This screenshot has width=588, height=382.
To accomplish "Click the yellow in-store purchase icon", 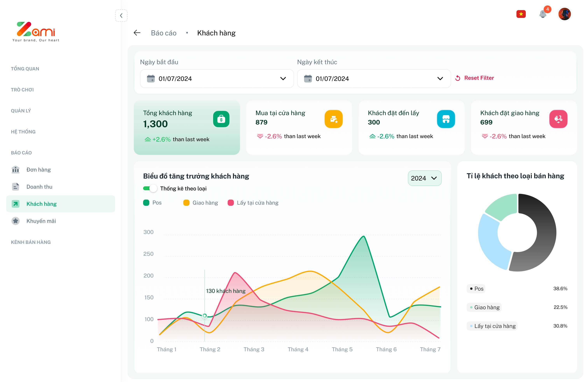I will click(x=333, y=119).
